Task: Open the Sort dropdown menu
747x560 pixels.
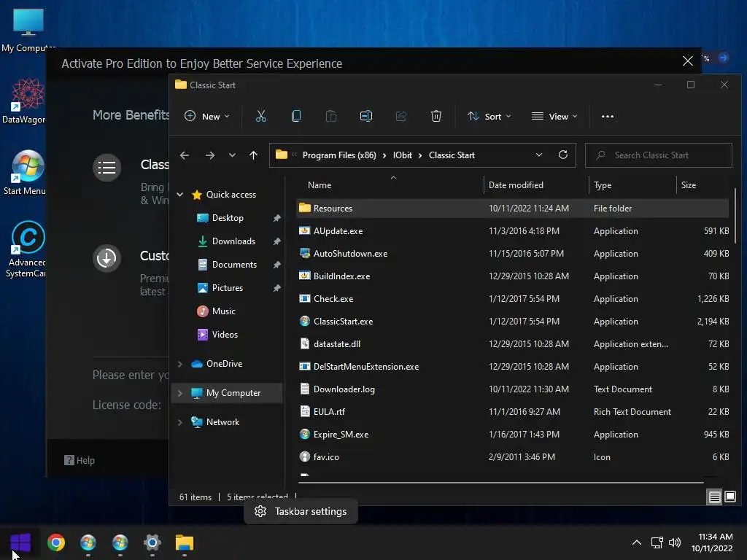Action: point(489,116)
